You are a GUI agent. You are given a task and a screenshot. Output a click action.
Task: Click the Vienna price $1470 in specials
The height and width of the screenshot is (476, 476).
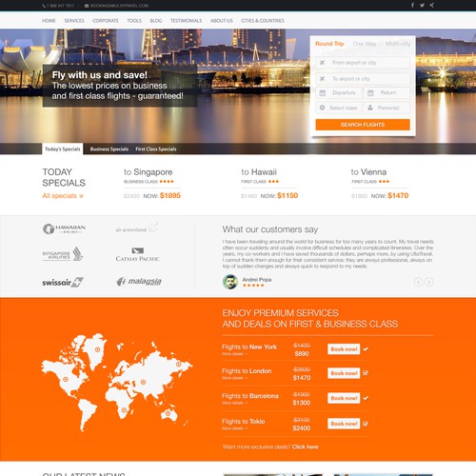[x=398, y=195]
